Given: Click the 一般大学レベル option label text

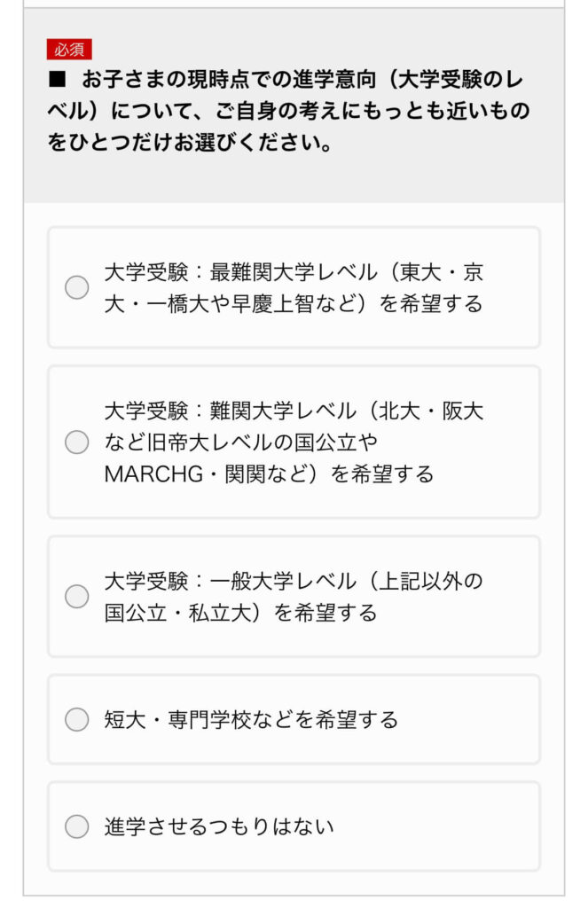Looking at the screenshot, I should click(293, 596).
